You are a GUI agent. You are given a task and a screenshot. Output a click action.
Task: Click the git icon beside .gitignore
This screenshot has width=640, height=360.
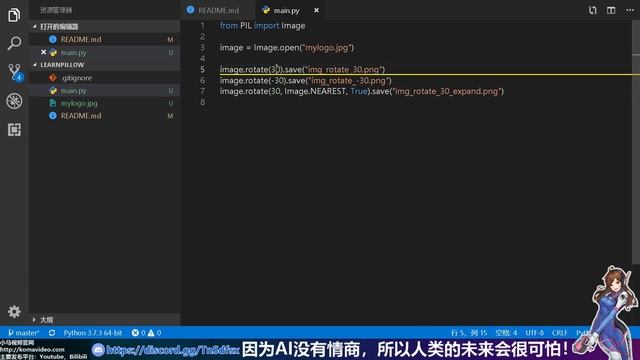pos(53,78)
